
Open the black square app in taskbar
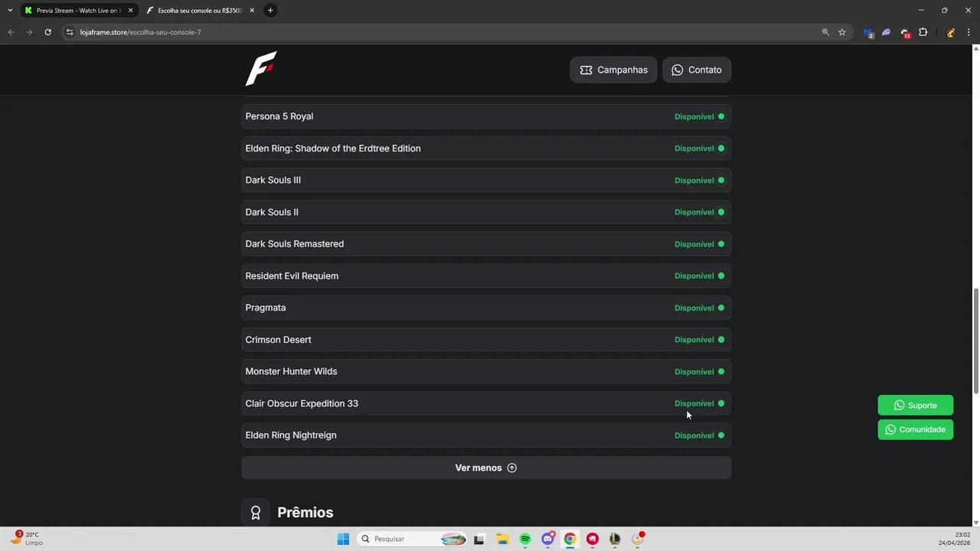[x=479, y=539]
